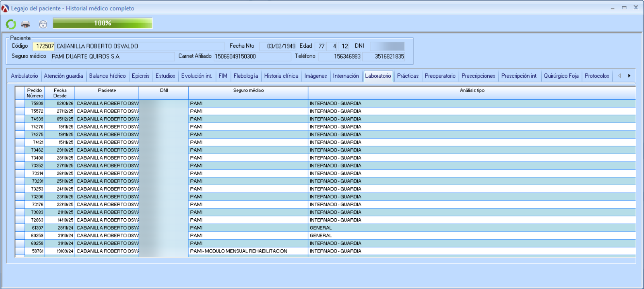Click the Carnet Afiliado field 15066049150300
Viewport: 644px width, 289px height.
coord(252,57)
